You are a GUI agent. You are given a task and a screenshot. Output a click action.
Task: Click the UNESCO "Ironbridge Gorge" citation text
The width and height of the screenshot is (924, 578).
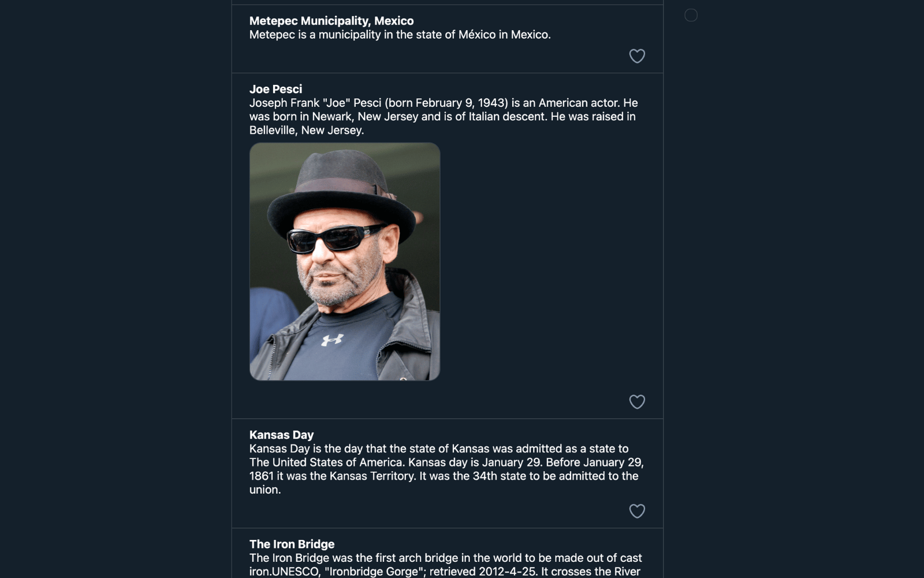pyautogui.click(x=370, y=572)
